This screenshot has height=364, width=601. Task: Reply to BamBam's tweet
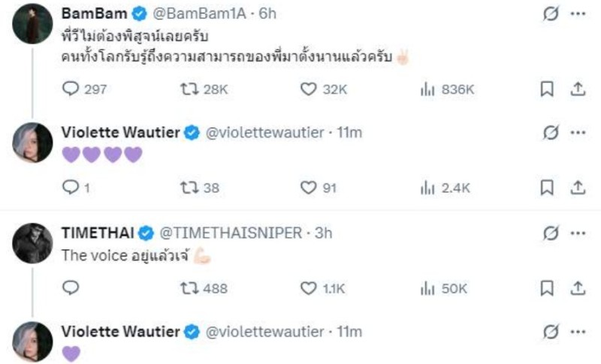(x=71, y=89)
